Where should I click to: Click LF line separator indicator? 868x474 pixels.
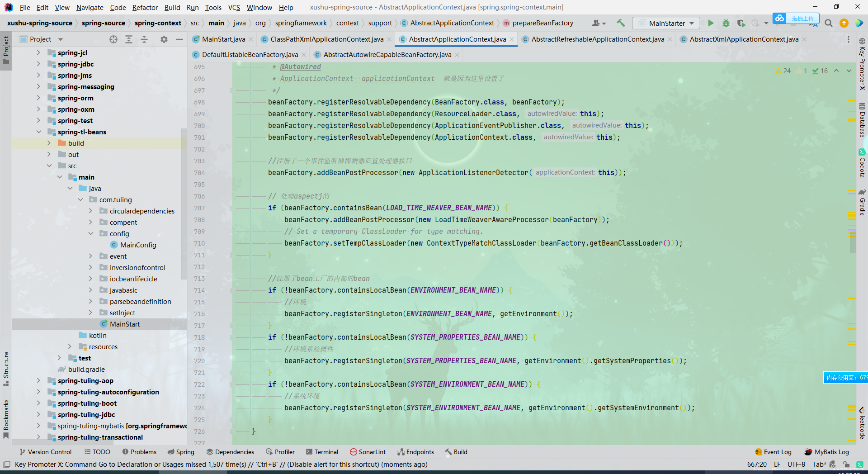[x=777, y=465]
